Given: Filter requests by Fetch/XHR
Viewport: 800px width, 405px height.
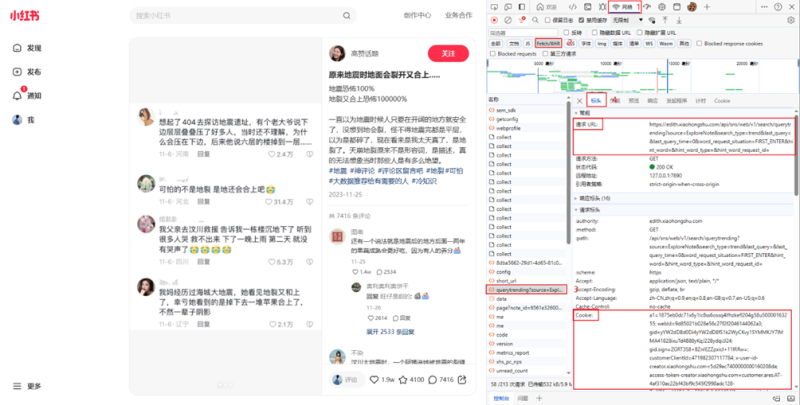Looking at the screenshot, I should tap(548, 43).
